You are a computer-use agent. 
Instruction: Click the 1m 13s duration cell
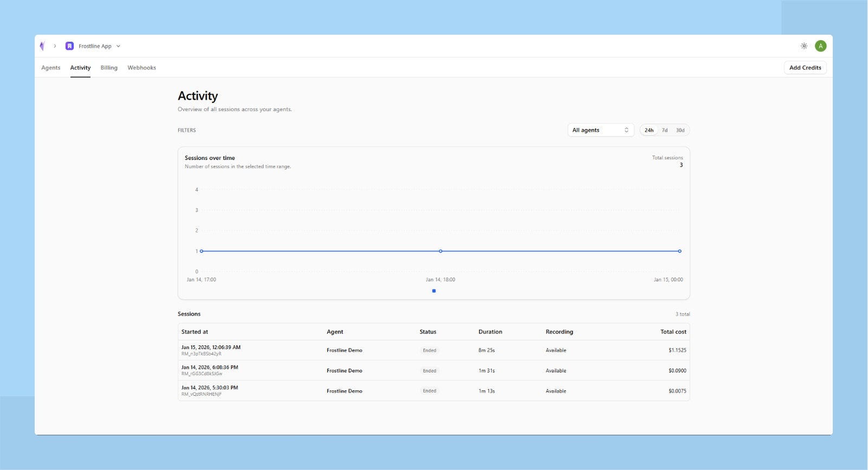(x=486, y=391)
